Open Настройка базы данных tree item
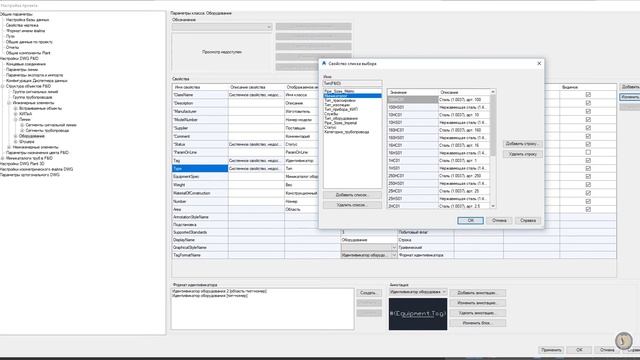640x360 pixels. (x=27, y=20)
